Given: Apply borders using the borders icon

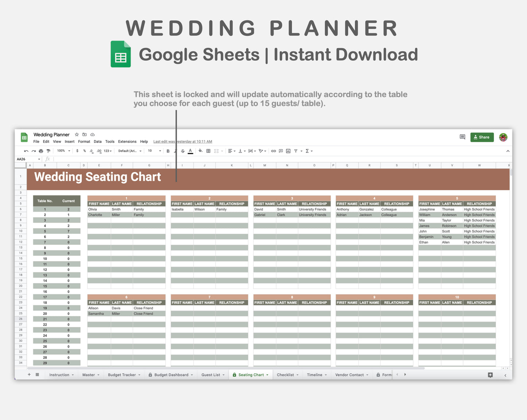Looking at the screenshot, I should point(208,151).
